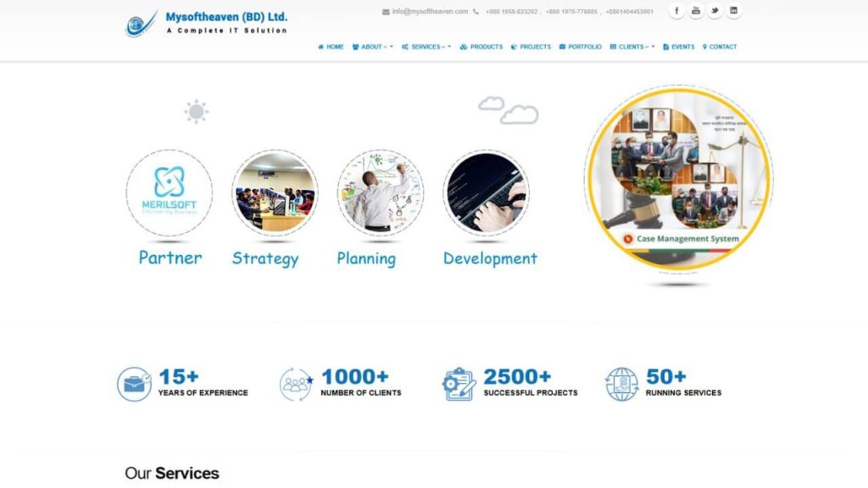Click the Number of Clients people icon
This screenshot has width=868, height=488.
[296, 384]
